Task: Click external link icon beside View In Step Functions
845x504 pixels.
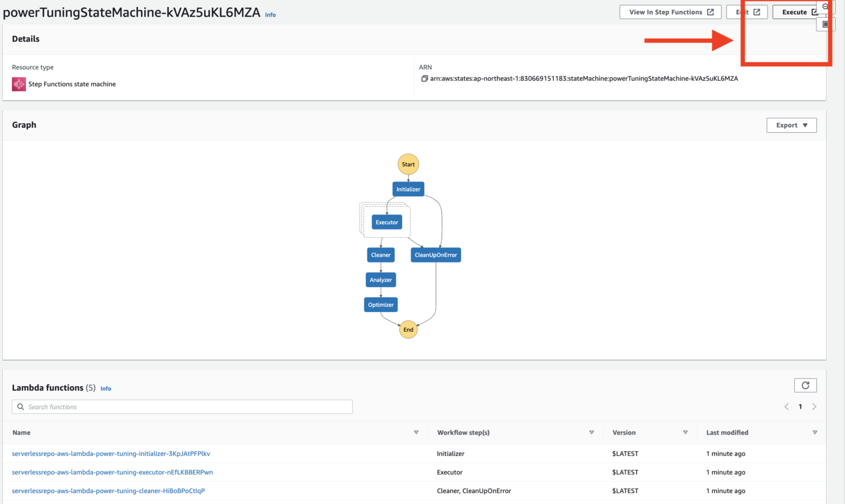Action: point(711,12)
